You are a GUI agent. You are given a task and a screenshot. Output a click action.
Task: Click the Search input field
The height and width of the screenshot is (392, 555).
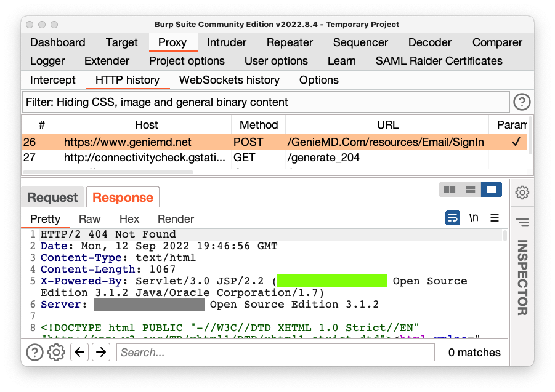tap(275, 353)
